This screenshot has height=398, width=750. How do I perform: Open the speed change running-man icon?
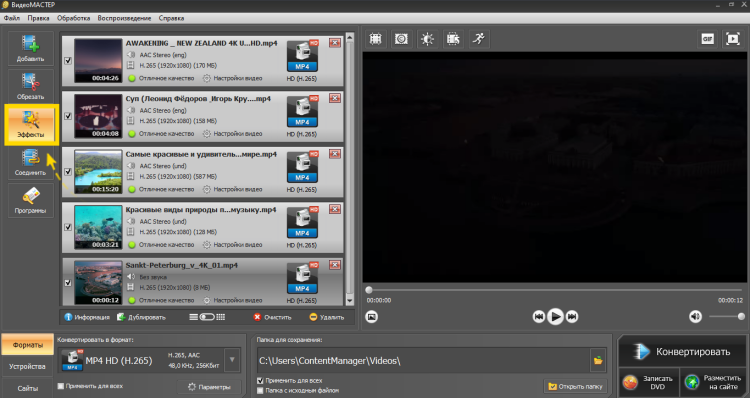click(479, 39)
